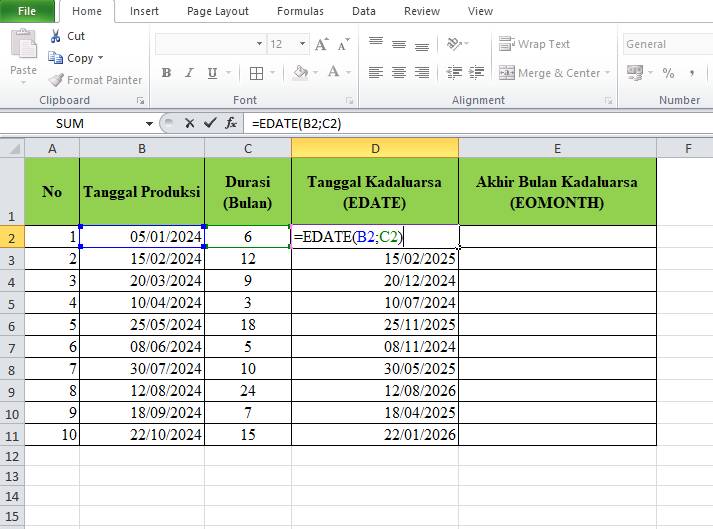
Task: Cancel the formula with the X button
Action: [x=190, y=123]
